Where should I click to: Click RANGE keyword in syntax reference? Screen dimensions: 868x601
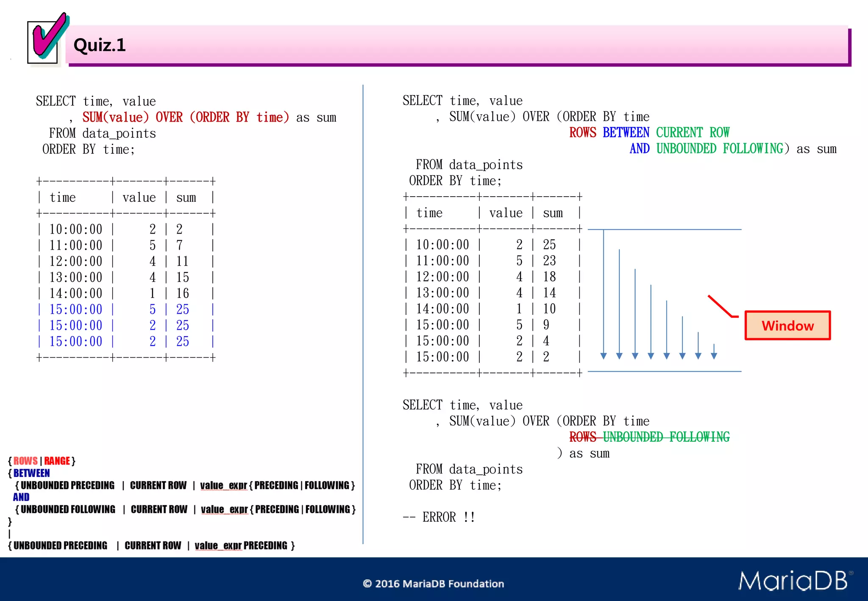(x=57, y=461)
